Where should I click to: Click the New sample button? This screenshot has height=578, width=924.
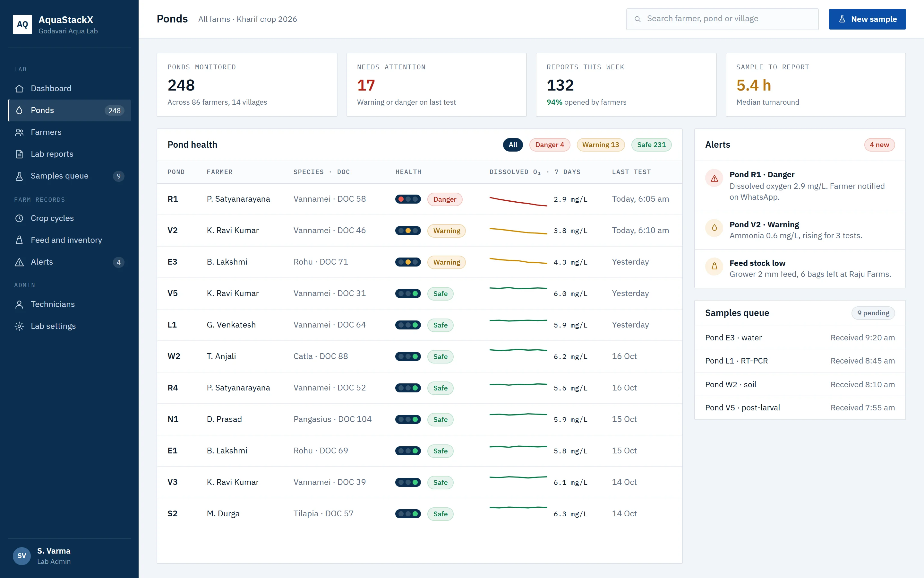pos(867,19)
